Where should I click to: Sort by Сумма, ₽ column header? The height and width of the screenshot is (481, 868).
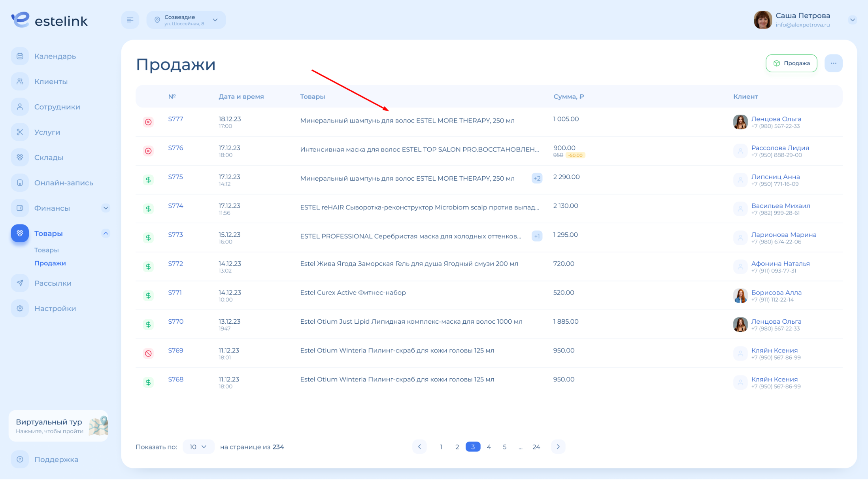coord(568,96)
